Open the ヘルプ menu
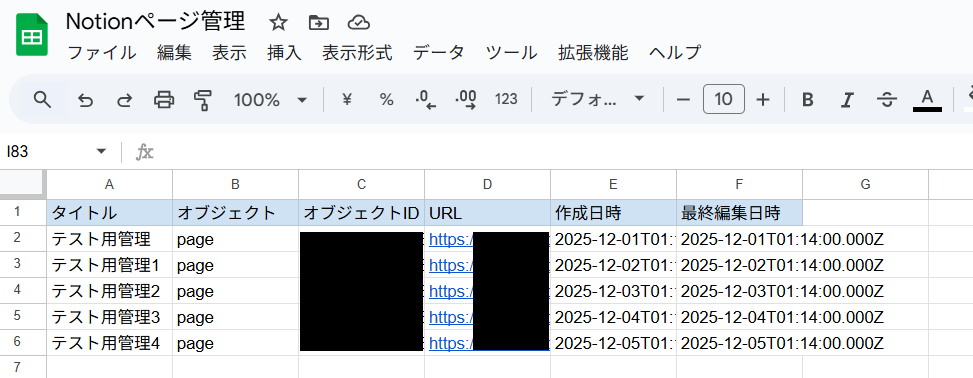Screen dimensions: 973x378 [675, 53]
